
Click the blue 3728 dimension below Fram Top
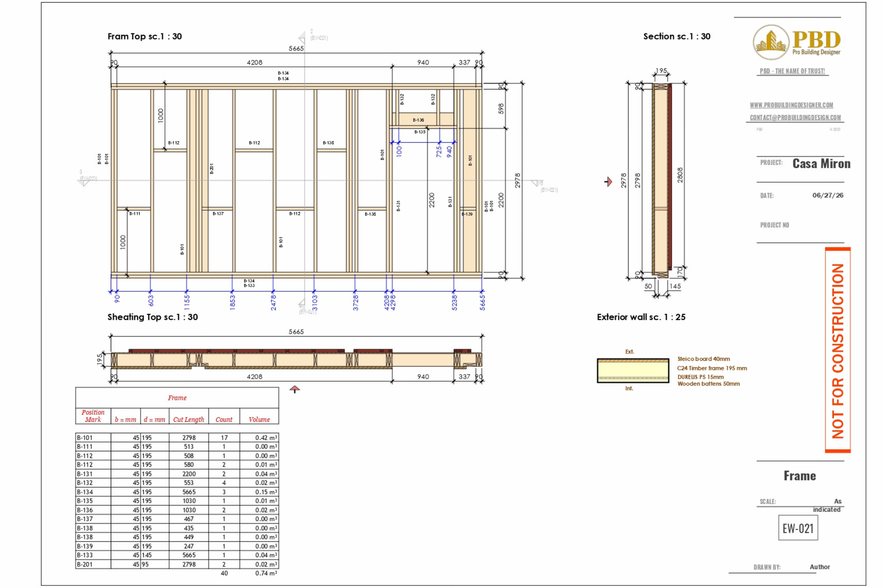pyautogui.click(x=355, y=302)
